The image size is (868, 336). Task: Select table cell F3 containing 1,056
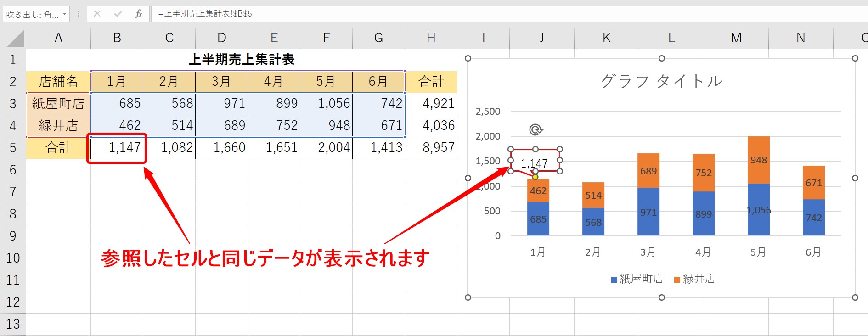(326, 104)
